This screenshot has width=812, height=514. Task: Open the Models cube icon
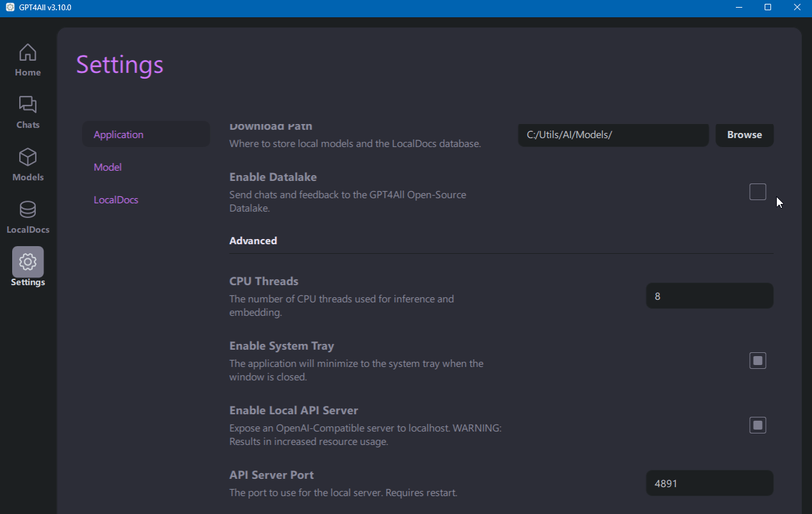pyautogui.click(x=28, y=157)
